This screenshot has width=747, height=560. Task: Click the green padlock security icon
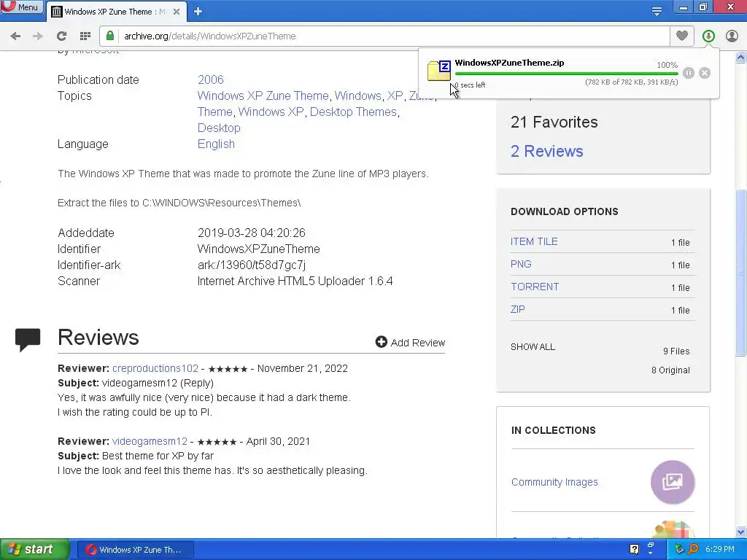pos(110,36)
